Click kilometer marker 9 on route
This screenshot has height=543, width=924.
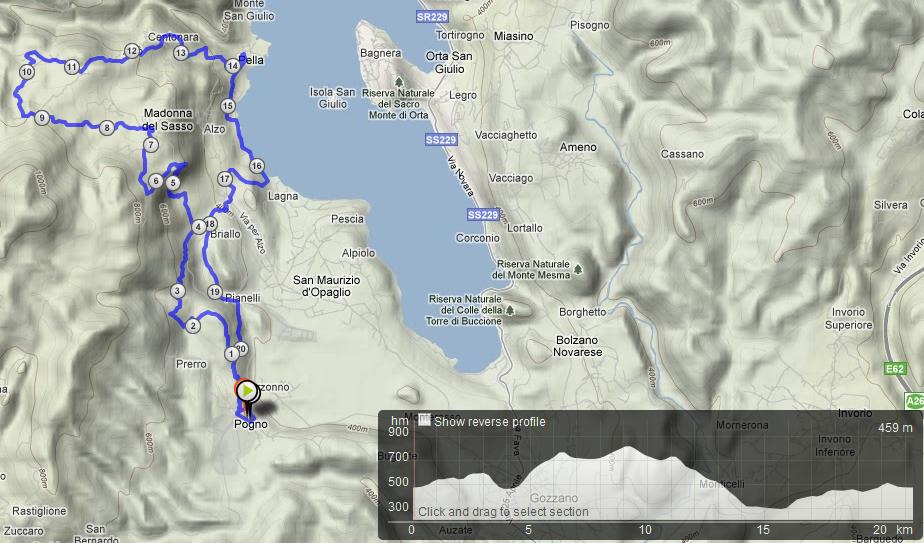tap(41, 118)
